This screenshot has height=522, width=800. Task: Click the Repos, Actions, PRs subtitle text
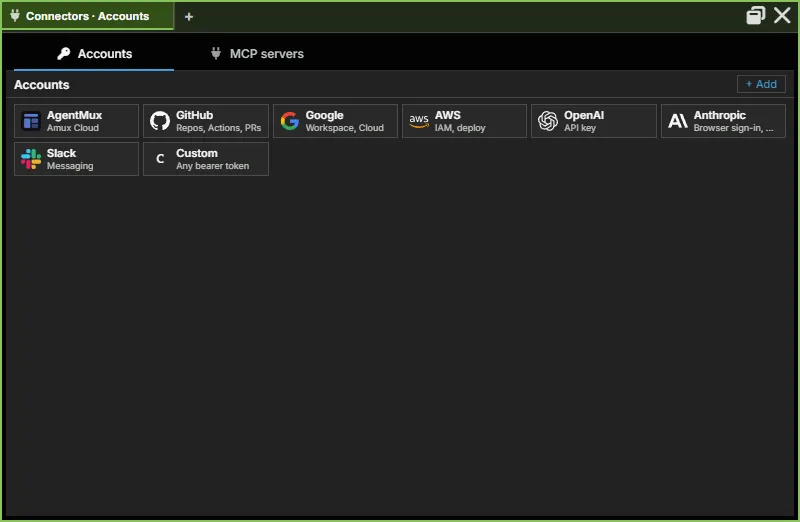[x=218, y=128]
